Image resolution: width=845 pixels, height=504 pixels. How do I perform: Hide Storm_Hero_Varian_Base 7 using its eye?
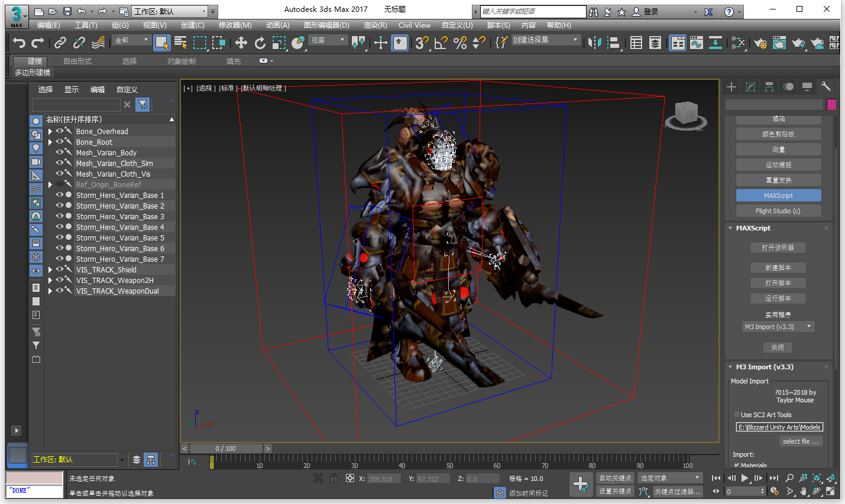60,258
